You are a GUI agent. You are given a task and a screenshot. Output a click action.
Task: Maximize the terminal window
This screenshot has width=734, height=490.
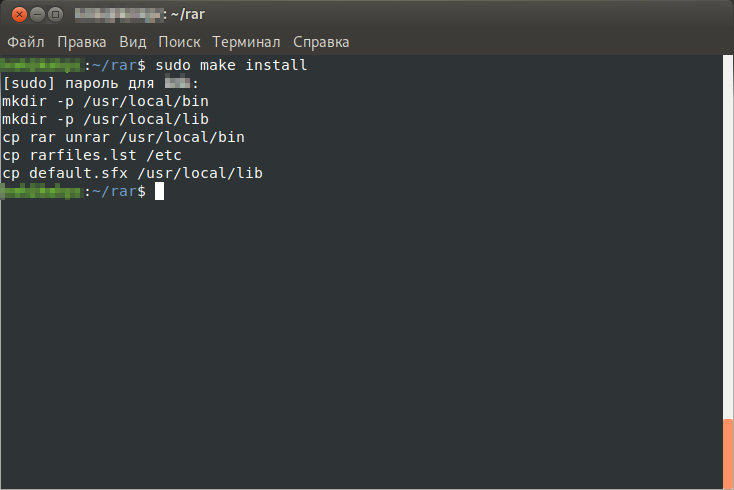point(55,15)
